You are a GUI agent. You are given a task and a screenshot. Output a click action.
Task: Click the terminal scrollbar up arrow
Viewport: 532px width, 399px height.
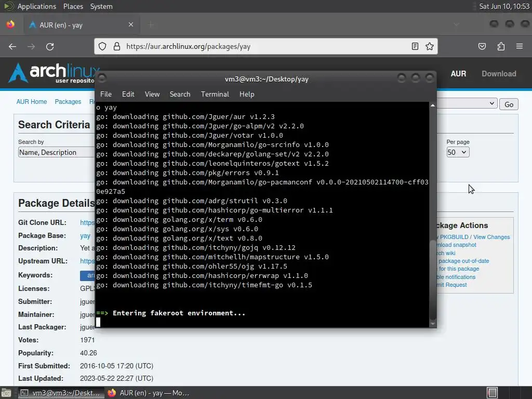pyautogui.click(x=433, y=105)
